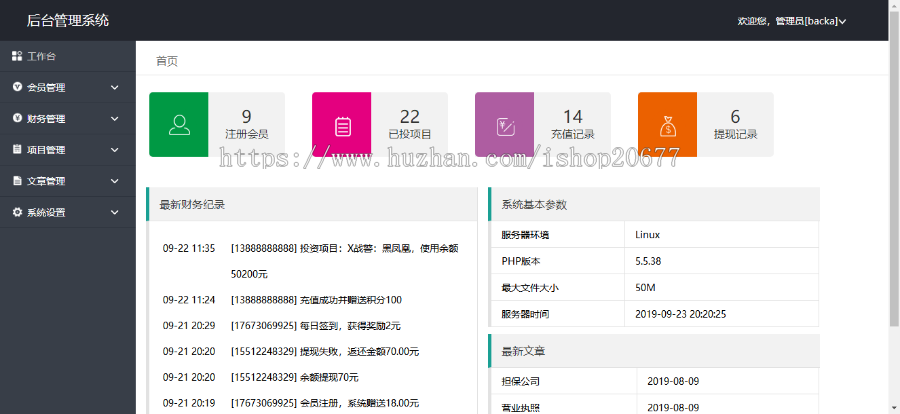Viewport: 900px width, 414px height.
Task: Click the 系统设置 gear icon in sidebar
Action: click(17, 212)
